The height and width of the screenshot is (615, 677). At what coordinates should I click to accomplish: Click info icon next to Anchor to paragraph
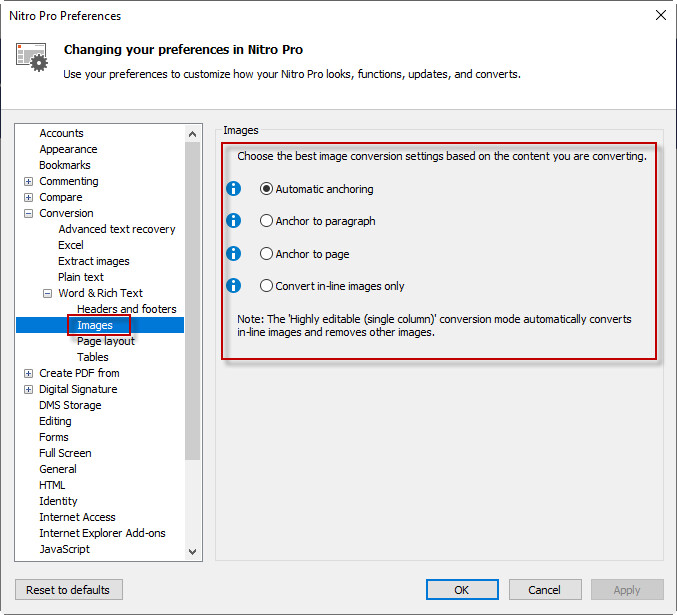pos(234,221)
